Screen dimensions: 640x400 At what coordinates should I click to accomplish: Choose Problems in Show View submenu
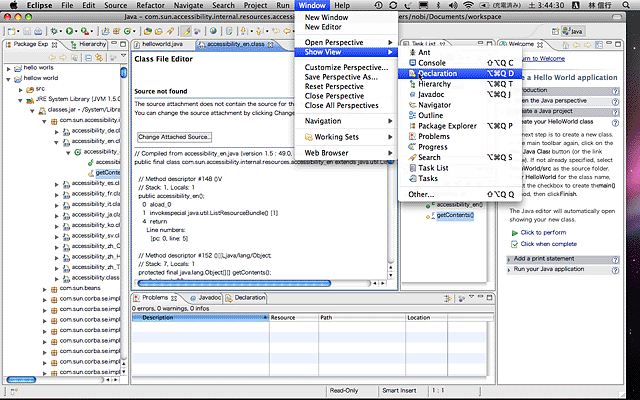460,136
